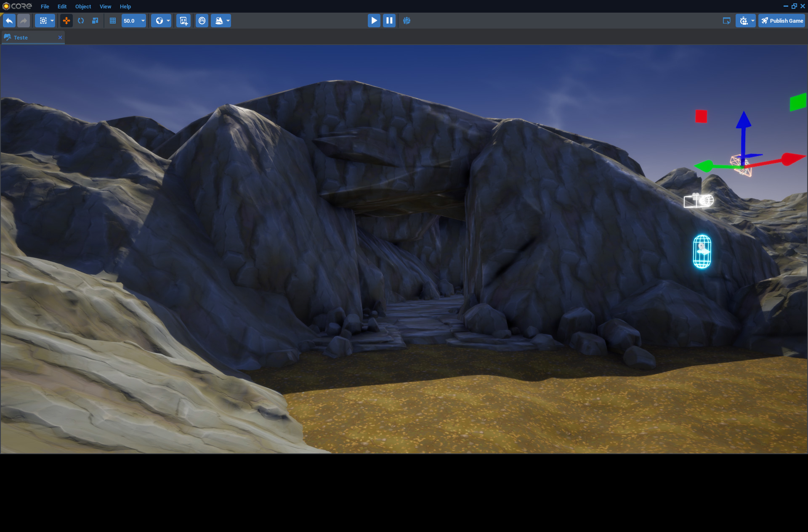
Task: Toggle world space transform globe
Action: pyautogui.click(x=159, y=21)
